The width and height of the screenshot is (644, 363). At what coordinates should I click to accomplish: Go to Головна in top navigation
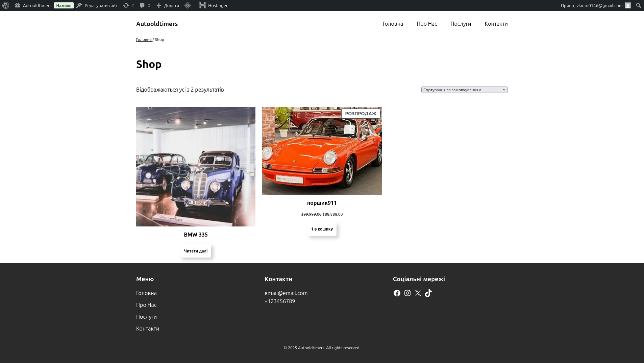[393, 24]
